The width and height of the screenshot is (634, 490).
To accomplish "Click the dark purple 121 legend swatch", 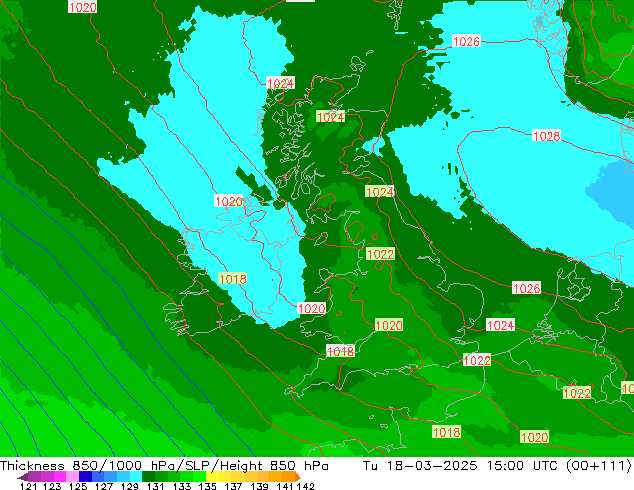I will [34, 477].
